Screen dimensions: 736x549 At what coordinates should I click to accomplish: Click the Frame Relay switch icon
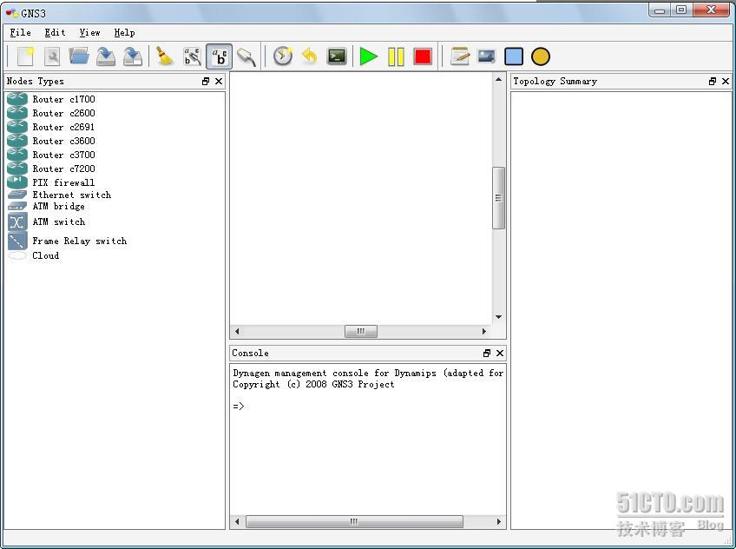[x=17, y=241]
